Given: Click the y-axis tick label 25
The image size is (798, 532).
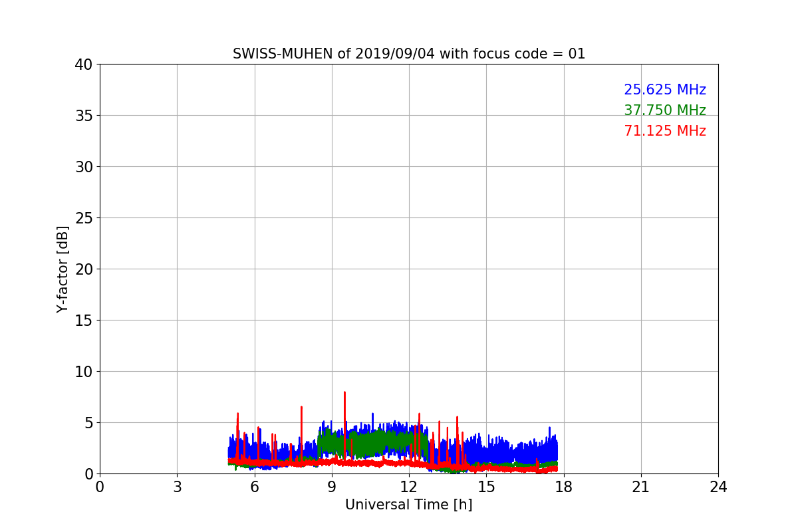Looking at the screenshot, I should tap(84, 218).
